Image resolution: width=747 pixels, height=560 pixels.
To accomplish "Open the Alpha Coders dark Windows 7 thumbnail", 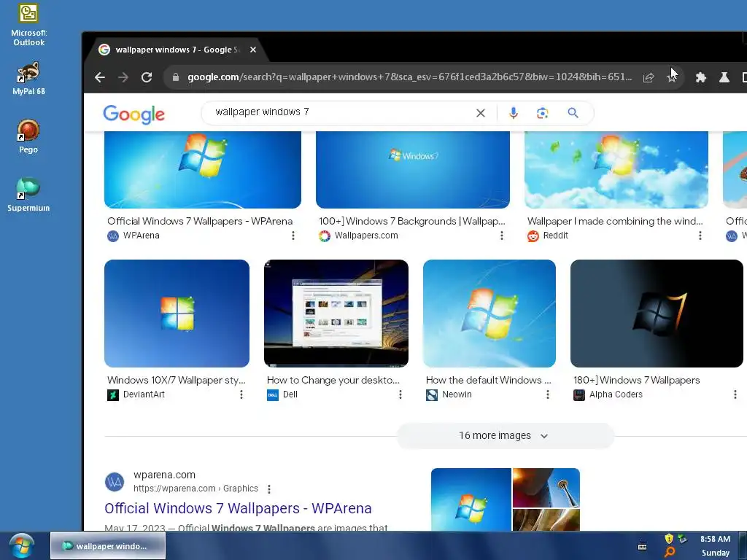I will pos(657,314).
